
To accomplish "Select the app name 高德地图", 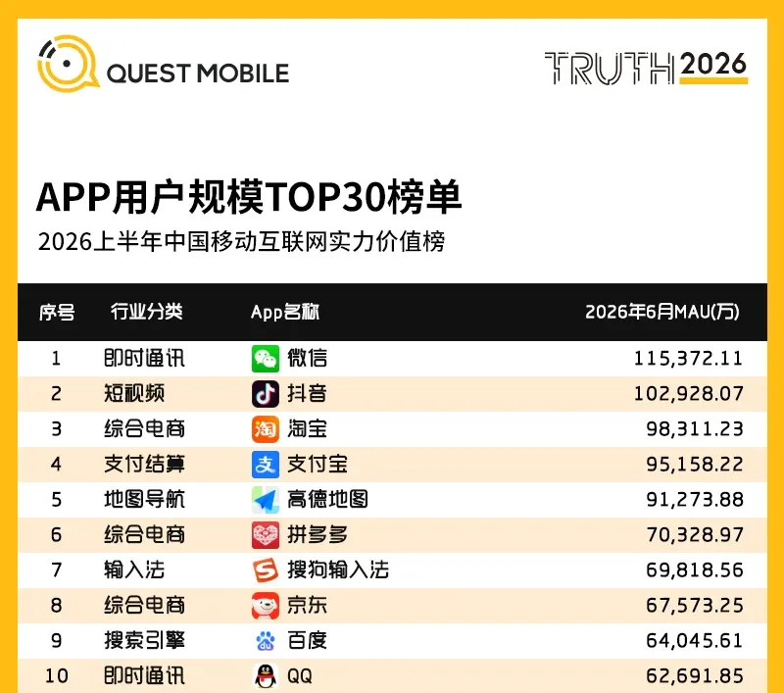I will point(327,500).
